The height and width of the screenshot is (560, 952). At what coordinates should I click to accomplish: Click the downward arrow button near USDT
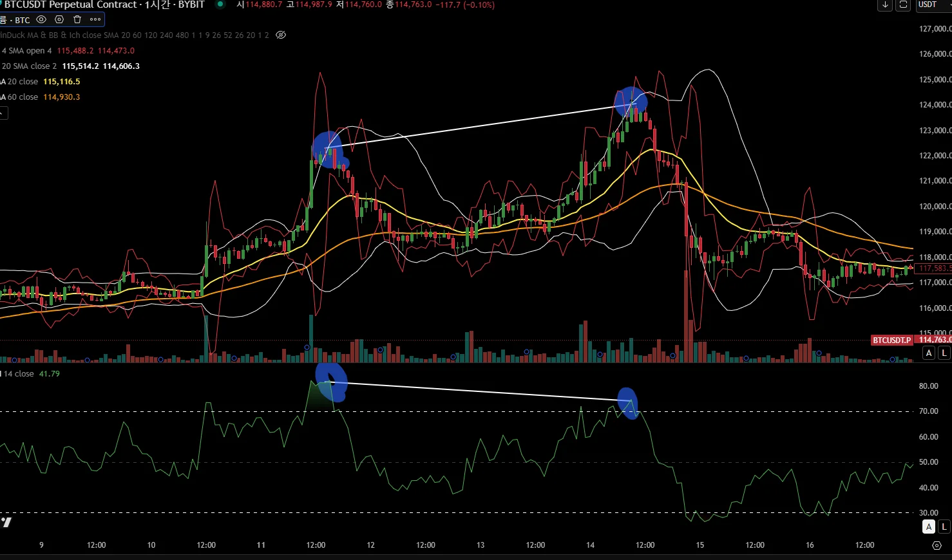(x=886, y=5)
